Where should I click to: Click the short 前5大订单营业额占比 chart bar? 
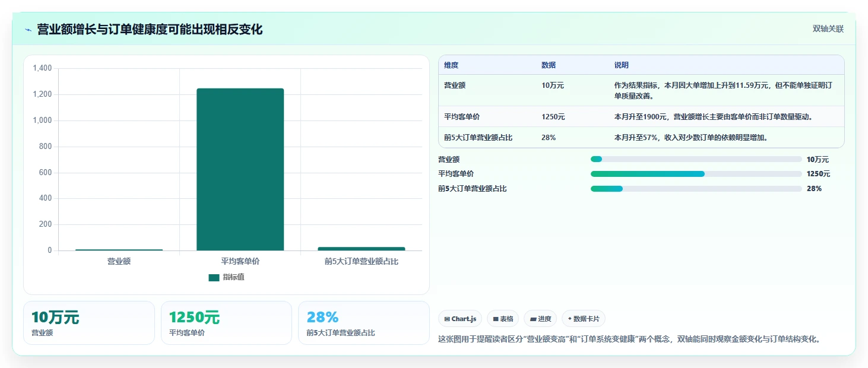361,249
